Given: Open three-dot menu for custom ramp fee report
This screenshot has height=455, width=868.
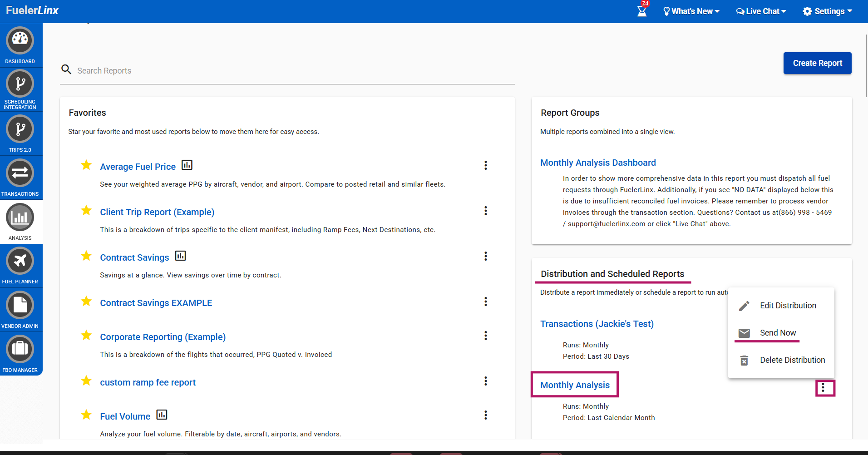Looking at the screenshot, I should [486, 381].
